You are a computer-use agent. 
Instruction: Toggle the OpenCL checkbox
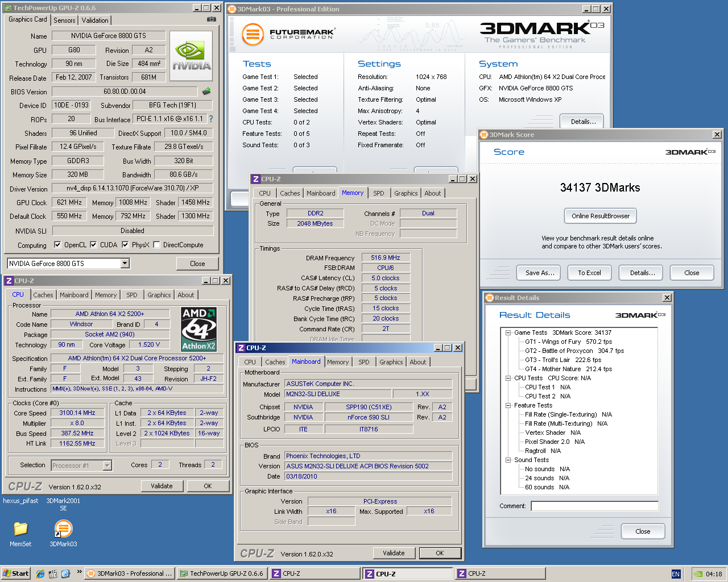(57, 245)
